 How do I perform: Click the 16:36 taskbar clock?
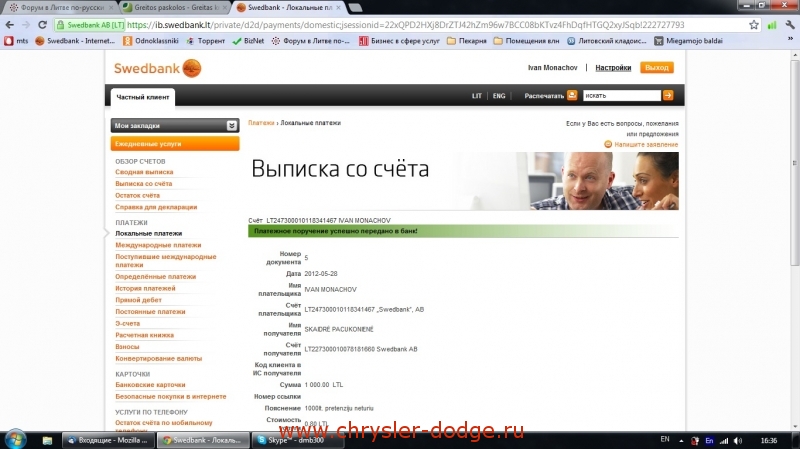[768, 440]
